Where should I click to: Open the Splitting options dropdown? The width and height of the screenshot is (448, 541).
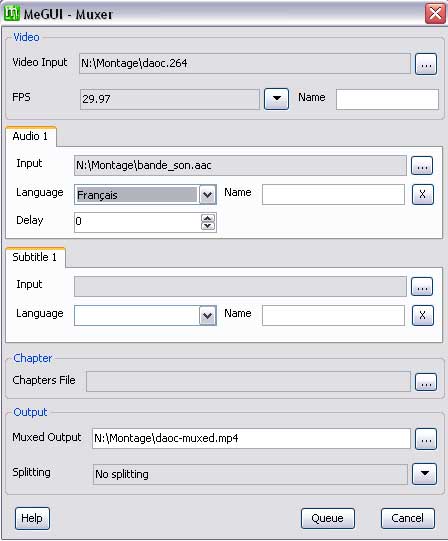[x=424, y=474]
